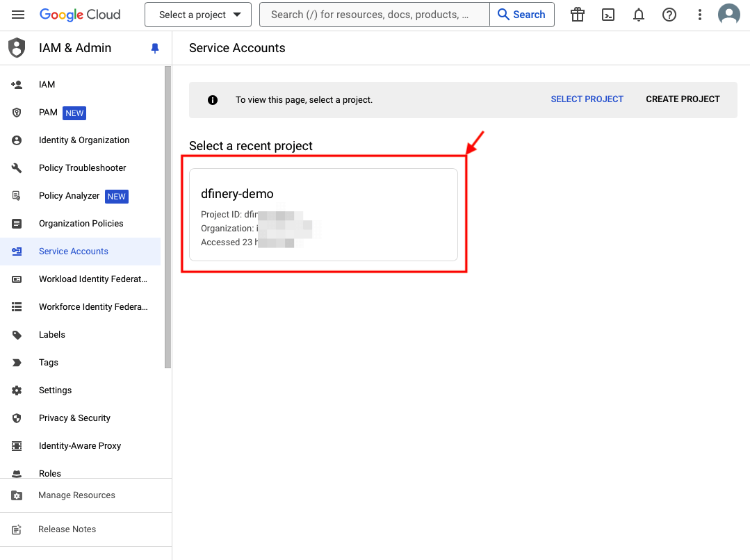Click the user account avatar
750x560 pixels.
(x=729, y=15)
